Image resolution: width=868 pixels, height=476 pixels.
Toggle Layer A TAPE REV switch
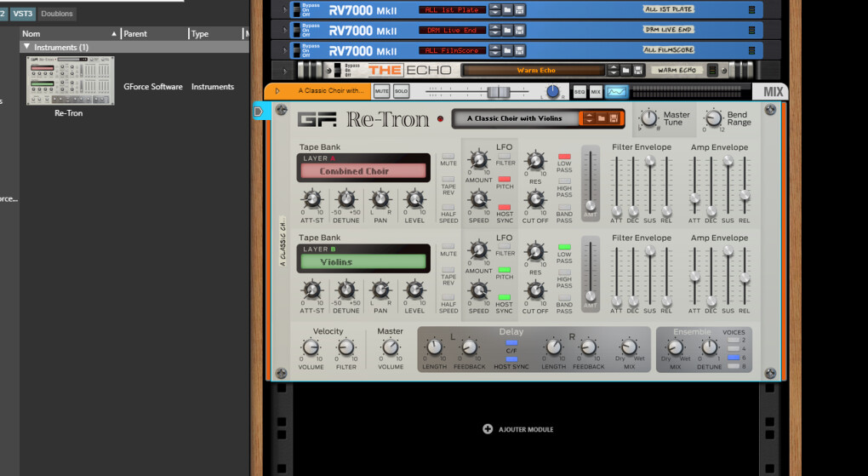point(448,180)
